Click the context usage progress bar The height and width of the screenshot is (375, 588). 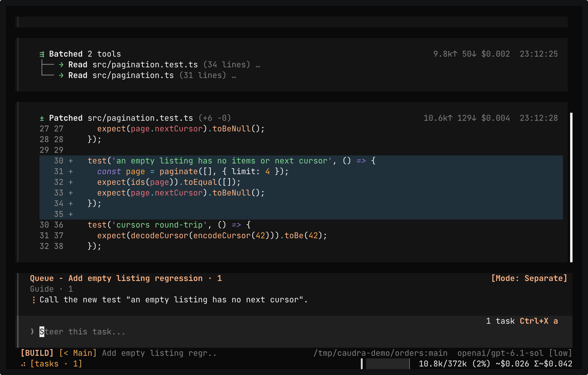pyautogui.click(x=386, y=364)
